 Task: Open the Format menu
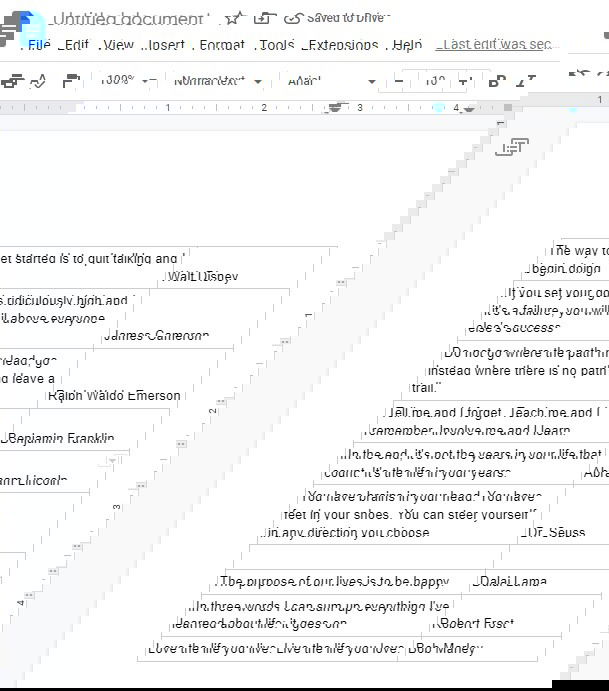(x=222, y=45)
